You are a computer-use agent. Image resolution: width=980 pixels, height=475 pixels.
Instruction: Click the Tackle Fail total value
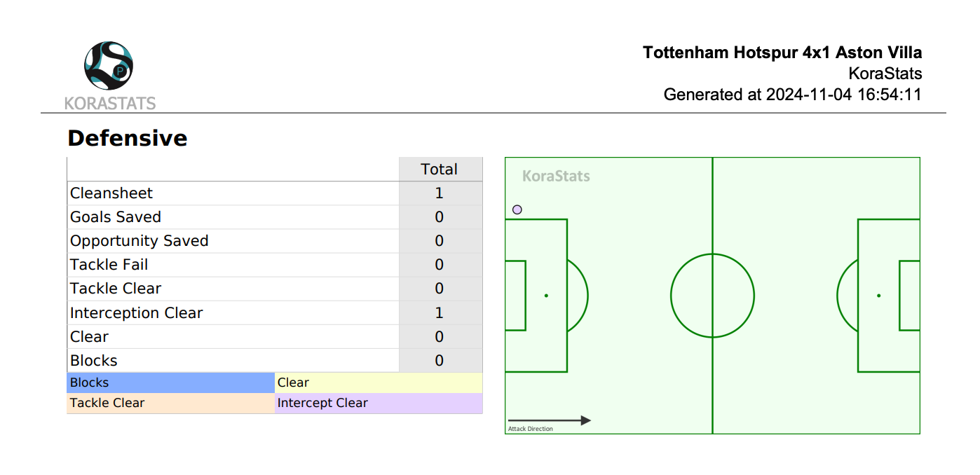(440, 265)
